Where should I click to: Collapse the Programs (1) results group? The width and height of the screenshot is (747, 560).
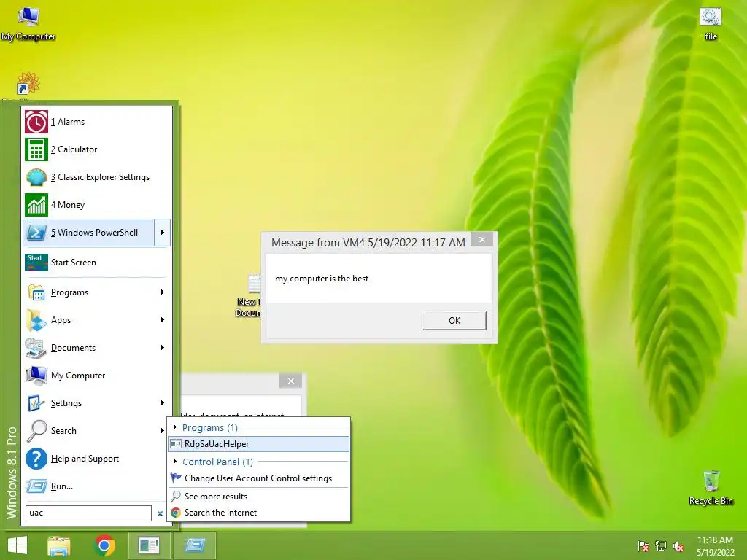point(175,427)
